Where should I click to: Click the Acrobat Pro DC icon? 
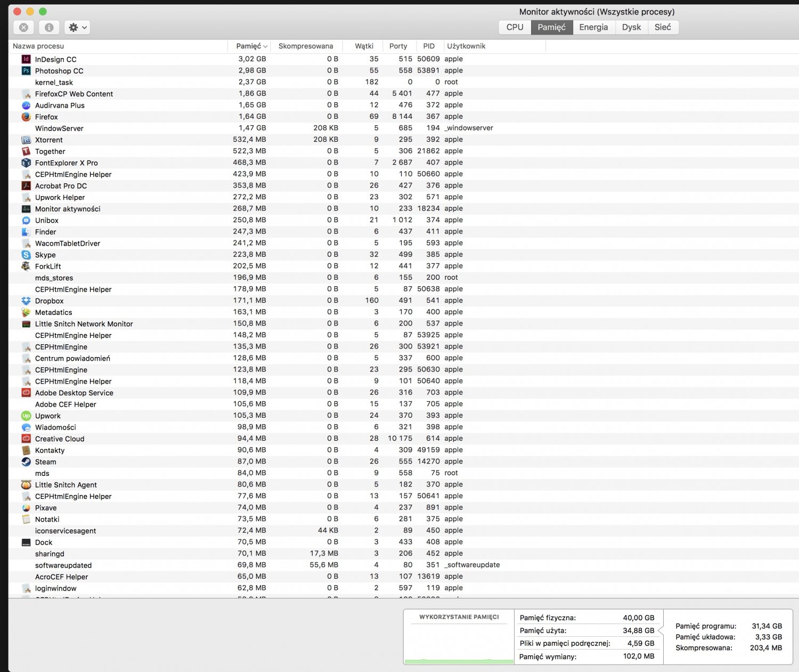click(26, 185)
